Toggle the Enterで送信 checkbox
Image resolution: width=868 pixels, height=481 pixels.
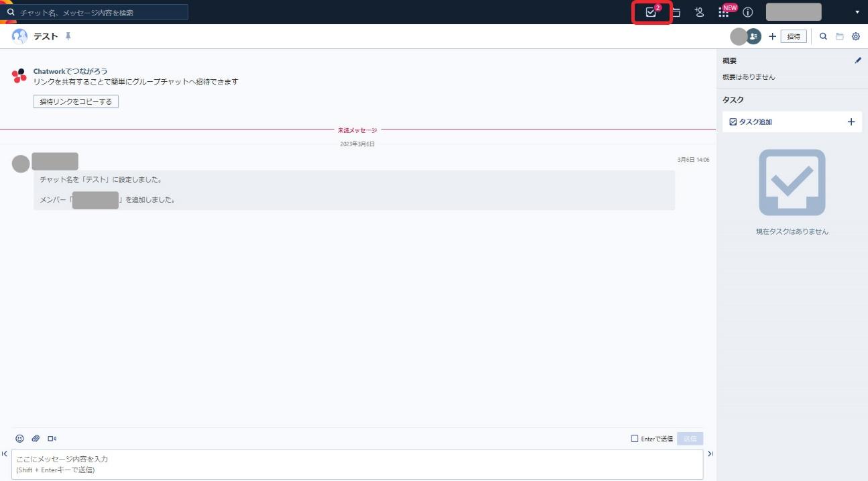[x=635, y=439]
